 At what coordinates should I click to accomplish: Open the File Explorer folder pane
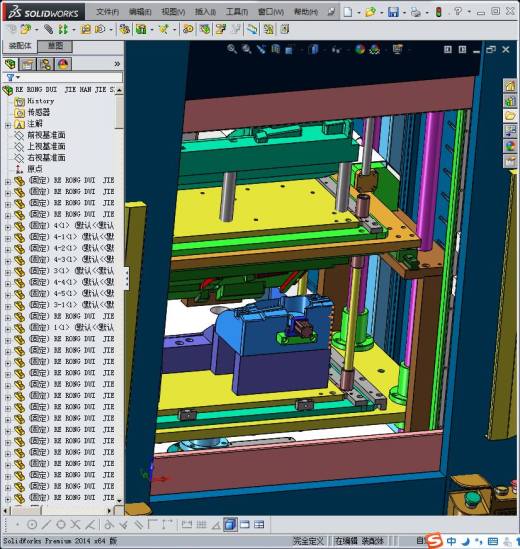[x=510, y=116]
